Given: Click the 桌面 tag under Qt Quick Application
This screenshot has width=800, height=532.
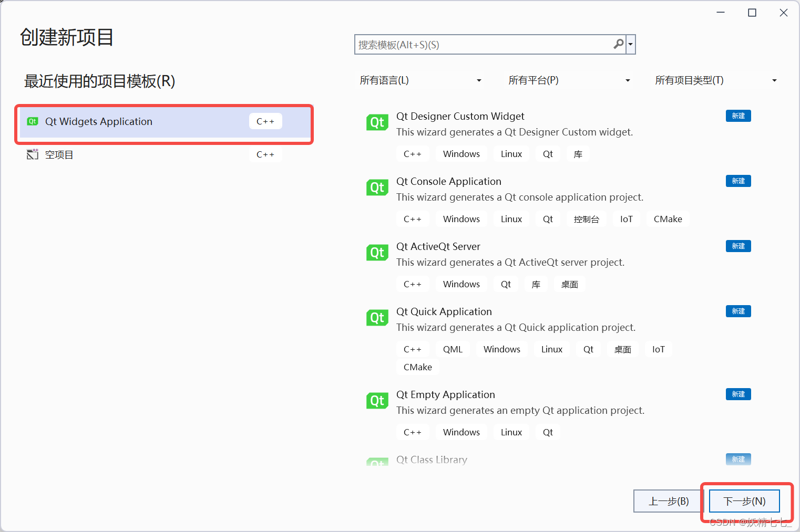Looking at the screenshot, I should pyautogui.click(x=623, y=349).
